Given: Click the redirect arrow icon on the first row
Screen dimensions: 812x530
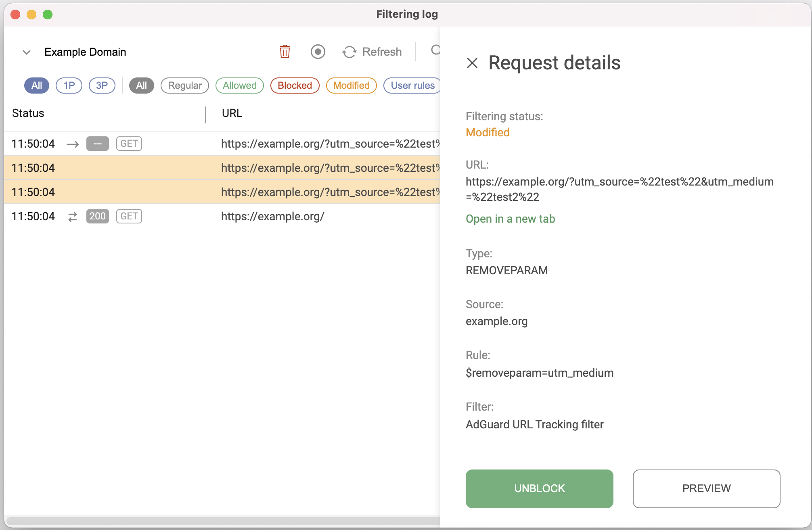Looking at the screenshot, I should (x=73, y=144).
